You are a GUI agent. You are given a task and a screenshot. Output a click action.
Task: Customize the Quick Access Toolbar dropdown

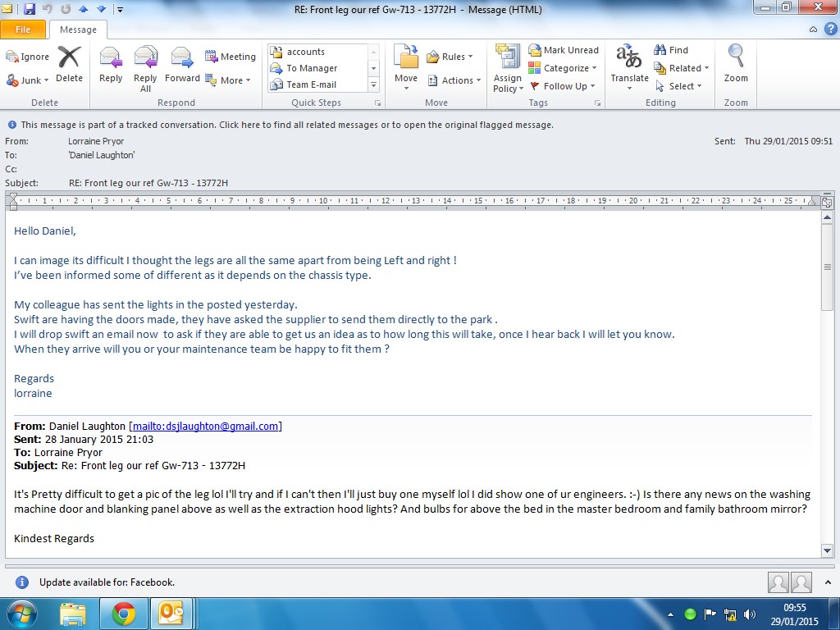coord(120,9)
